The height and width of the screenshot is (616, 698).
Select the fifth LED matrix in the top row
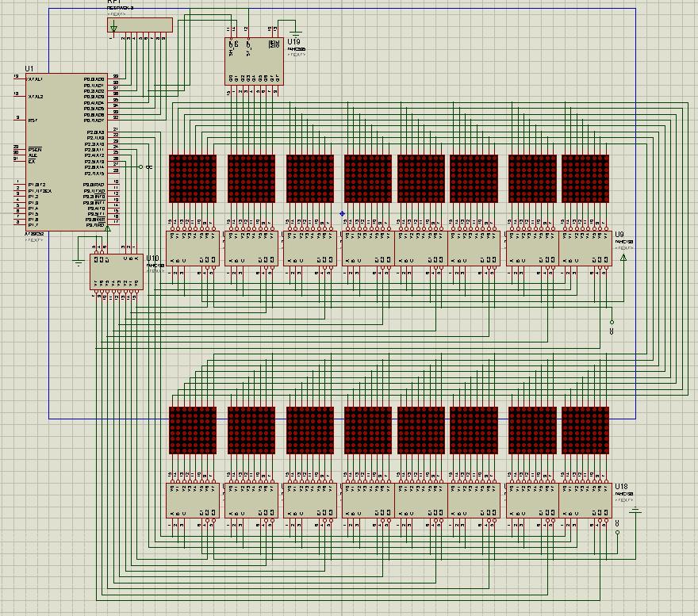tap(421, 178)
